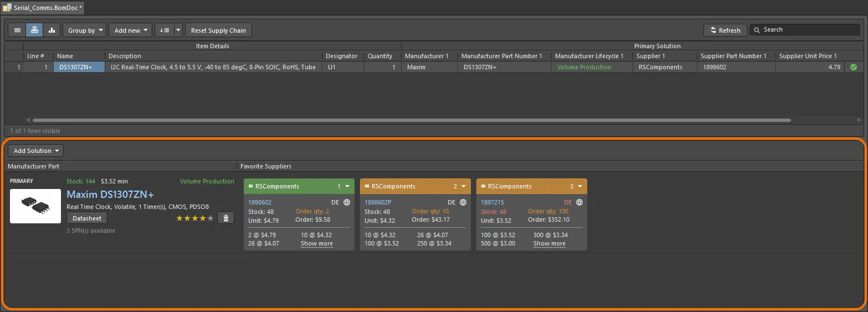Select the 4.79 unit price cell
The image size is (868, 312).
pos(810,67)
